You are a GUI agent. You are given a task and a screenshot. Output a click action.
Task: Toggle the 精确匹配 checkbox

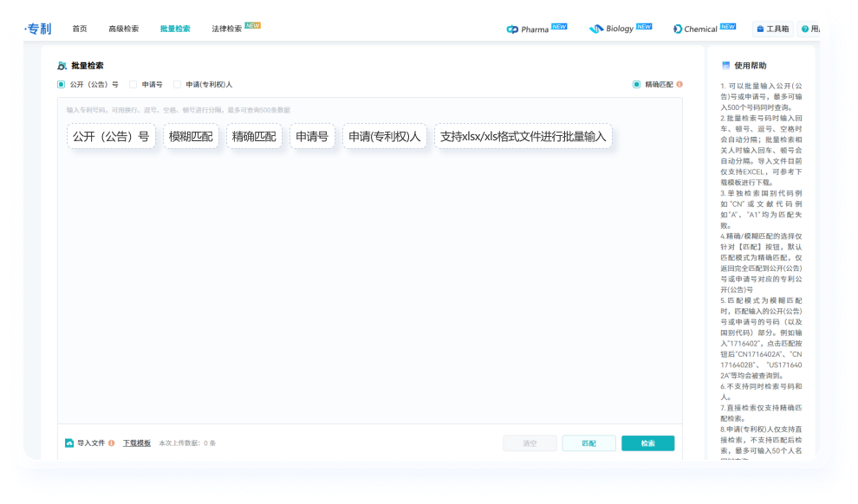[x=636, y=84]
